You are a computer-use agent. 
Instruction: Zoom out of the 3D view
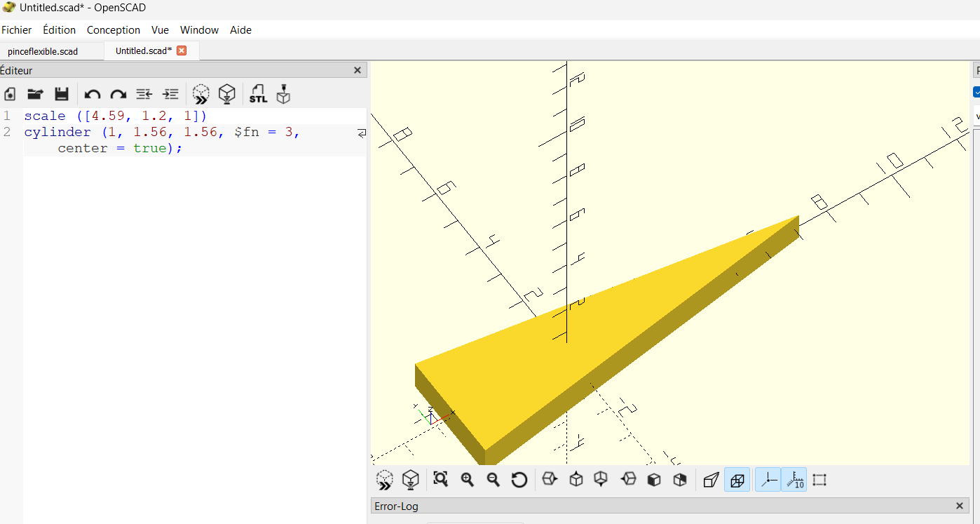(493, 480)
